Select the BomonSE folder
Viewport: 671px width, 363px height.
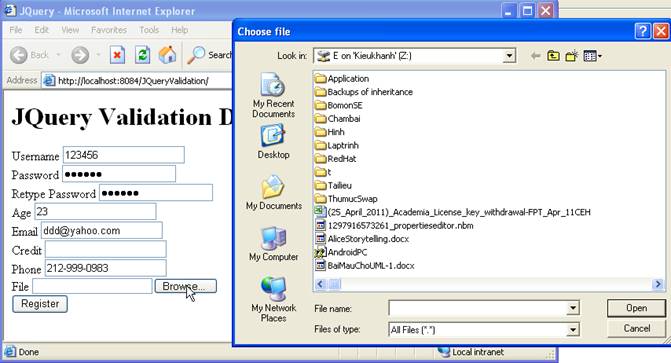coord(339,105)
